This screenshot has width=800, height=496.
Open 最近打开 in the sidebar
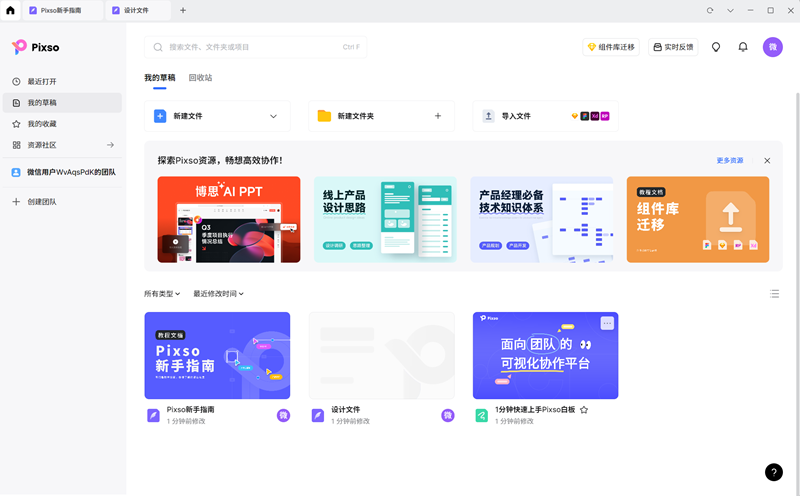pyautogui.click(x=62, y=82)
